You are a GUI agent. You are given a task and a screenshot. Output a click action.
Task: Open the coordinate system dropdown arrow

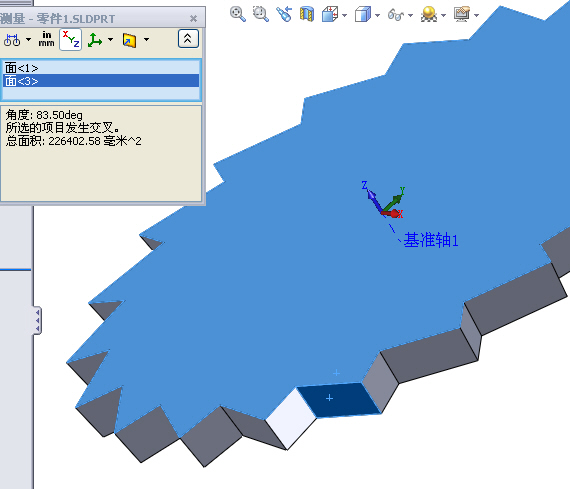(111, 39)
